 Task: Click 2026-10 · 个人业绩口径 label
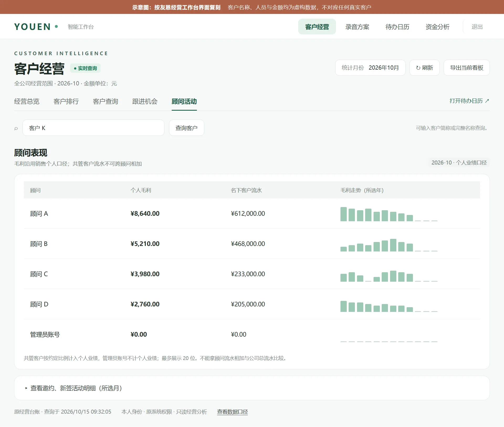click(x=459, y=163)
